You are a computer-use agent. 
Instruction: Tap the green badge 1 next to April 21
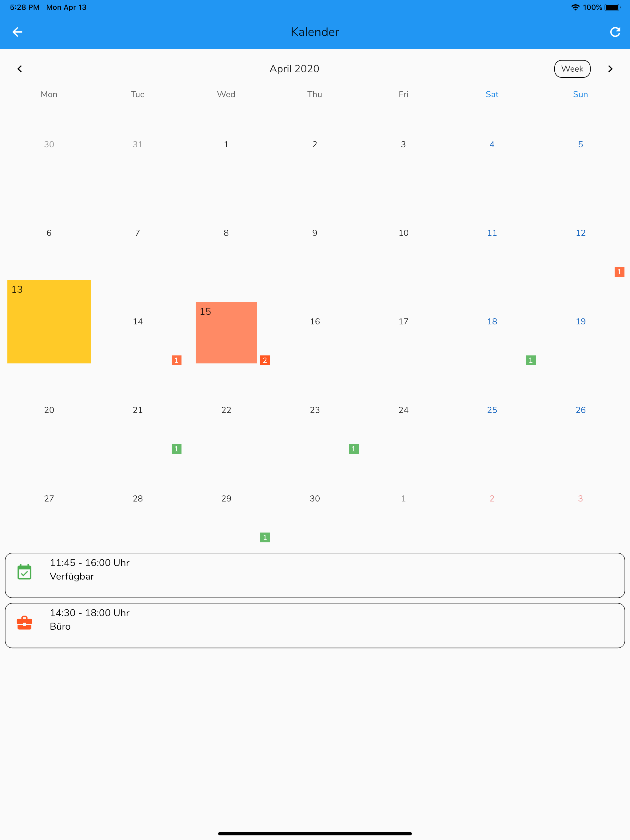pos(176,449)
